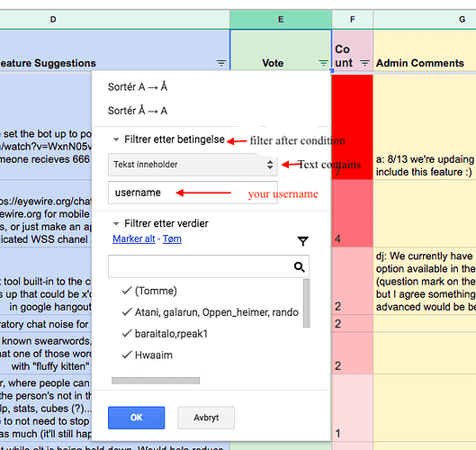Click the Vote column filter icon
476x450 pixels.
click(x=323, y=63)
